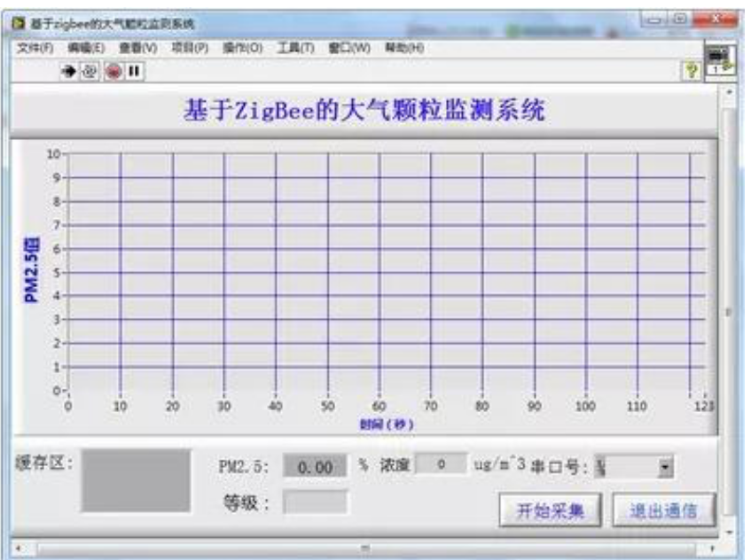Click the 浓度 numeric field showing 0
The height and width of the screenshot is (560, 751).
point(441,463)
